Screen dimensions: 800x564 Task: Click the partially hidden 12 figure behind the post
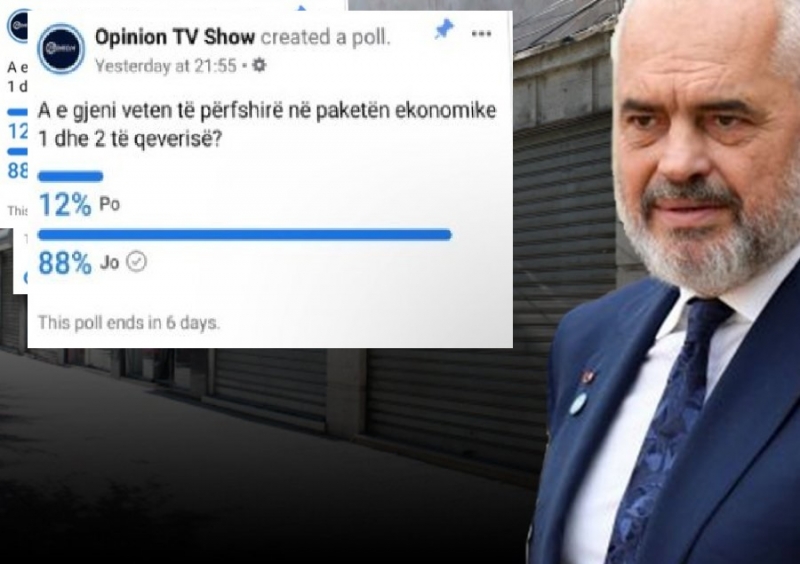[x=18, y=132]
